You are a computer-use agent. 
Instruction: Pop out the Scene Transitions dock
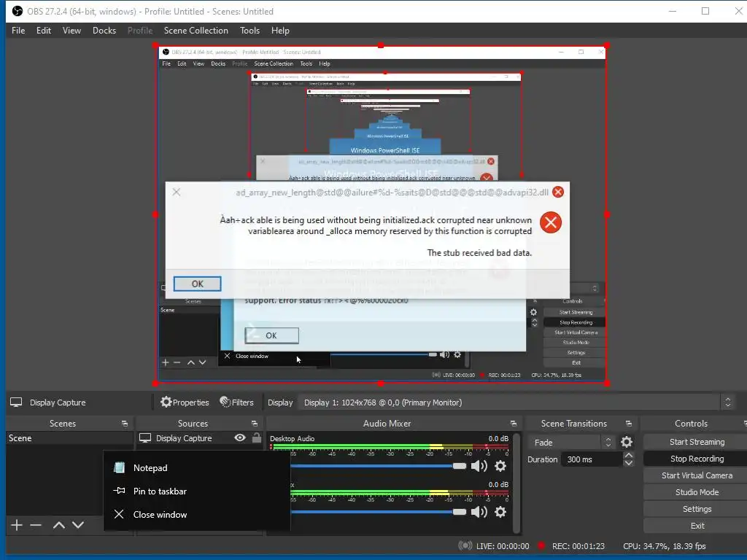point(628,424)
